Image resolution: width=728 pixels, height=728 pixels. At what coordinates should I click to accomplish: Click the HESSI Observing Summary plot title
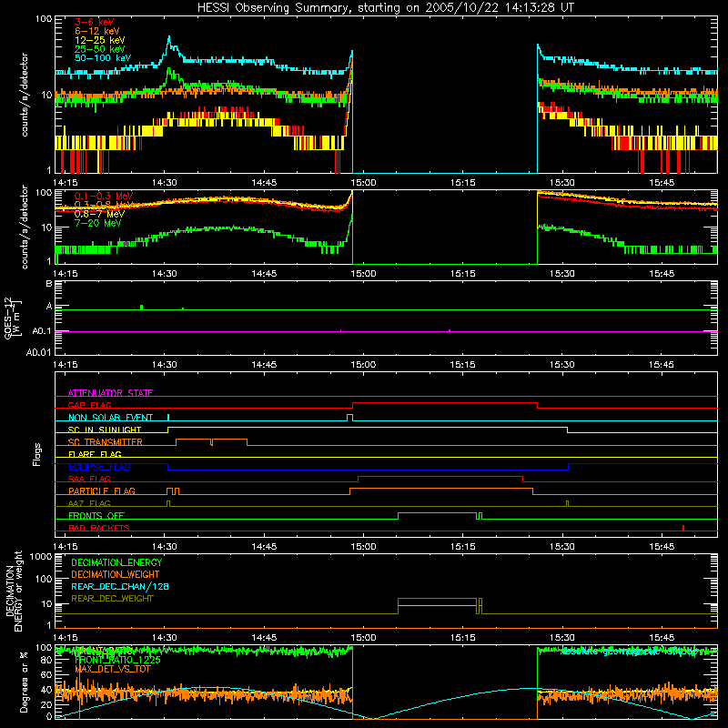(x=385, y=8)
